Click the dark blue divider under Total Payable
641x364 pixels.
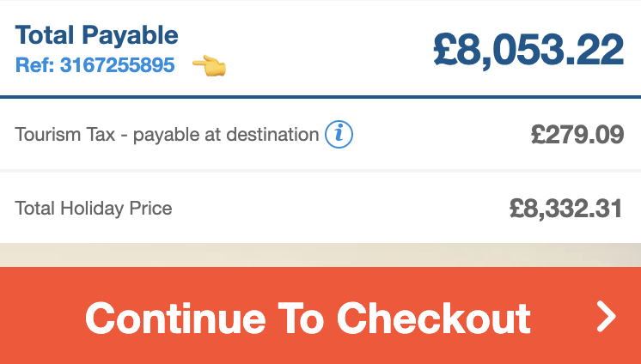pyautogui.click(x=320, y=97)
